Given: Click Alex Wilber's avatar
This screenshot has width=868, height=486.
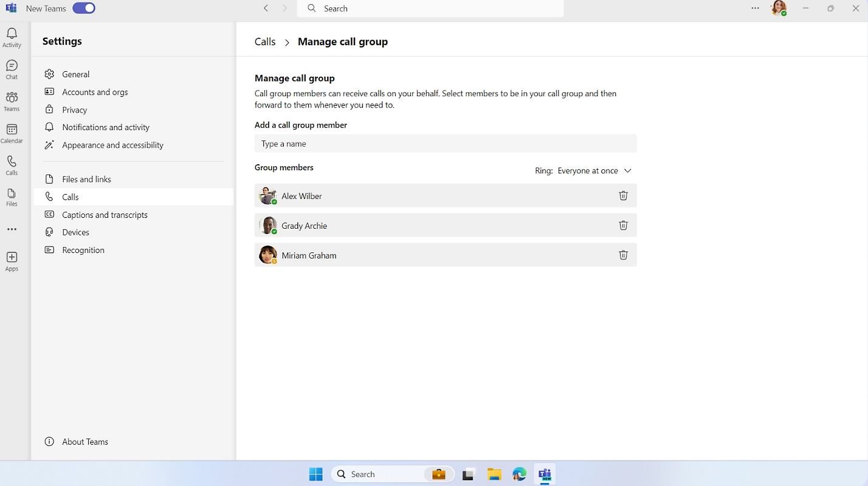Looking at the screenshot, I should click(x=267, y=196).
